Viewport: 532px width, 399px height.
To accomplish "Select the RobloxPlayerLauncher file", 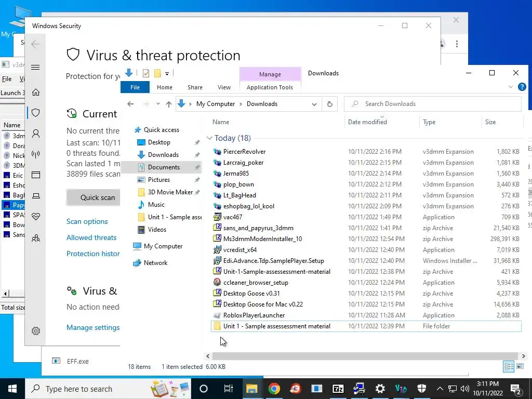I will (x=254, y=315).
